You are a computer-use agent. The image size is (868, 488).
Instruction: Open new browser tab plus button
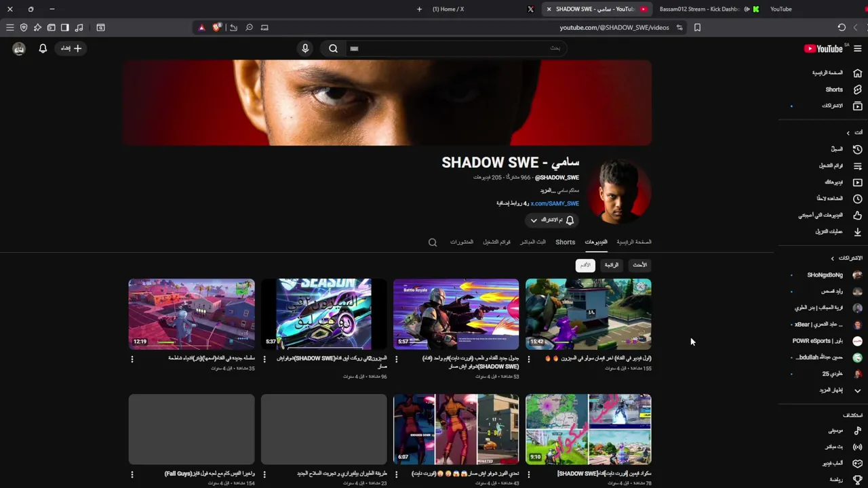tap(419, 9)
